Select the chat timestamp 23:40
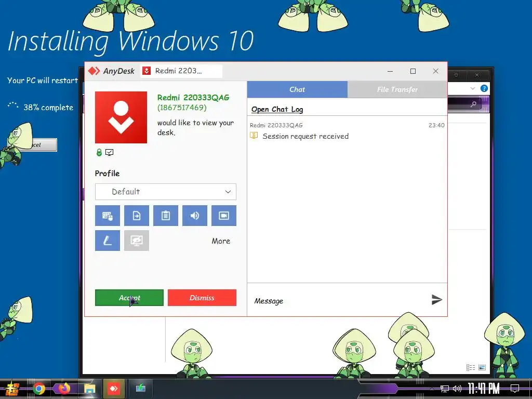 coord(436,125)
